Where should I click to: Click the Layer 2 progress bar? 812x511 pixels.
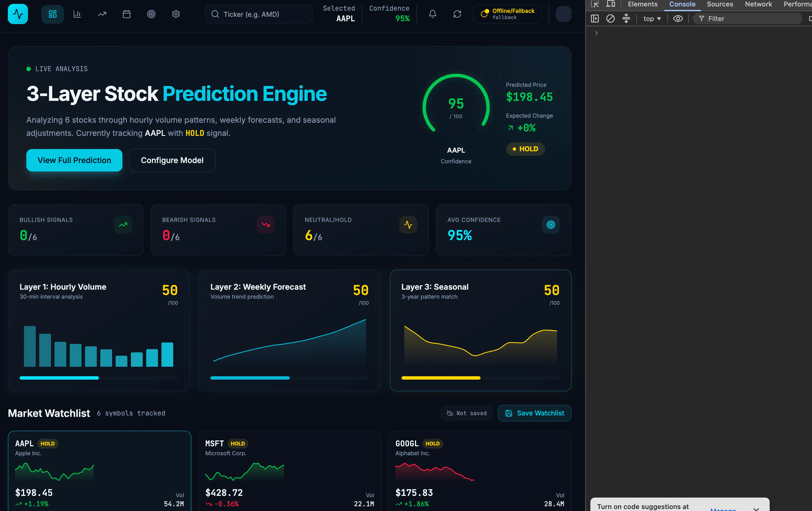point(290,378)
